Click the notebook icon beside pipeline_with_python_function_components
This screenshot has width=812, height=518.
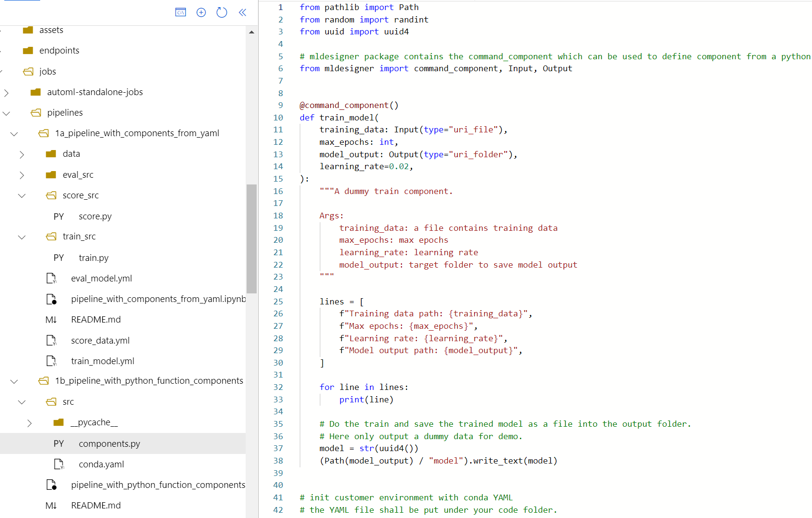point(51,485)
